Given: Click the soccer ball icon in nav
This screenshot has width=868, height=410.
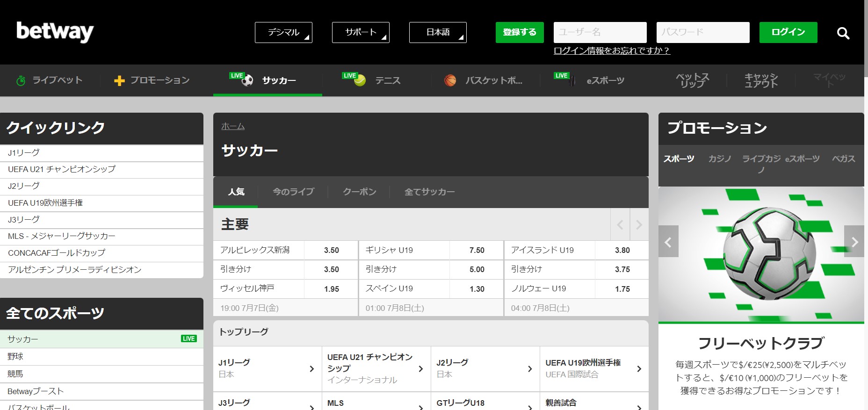Looking at the screenshot, I should (247, 80).
